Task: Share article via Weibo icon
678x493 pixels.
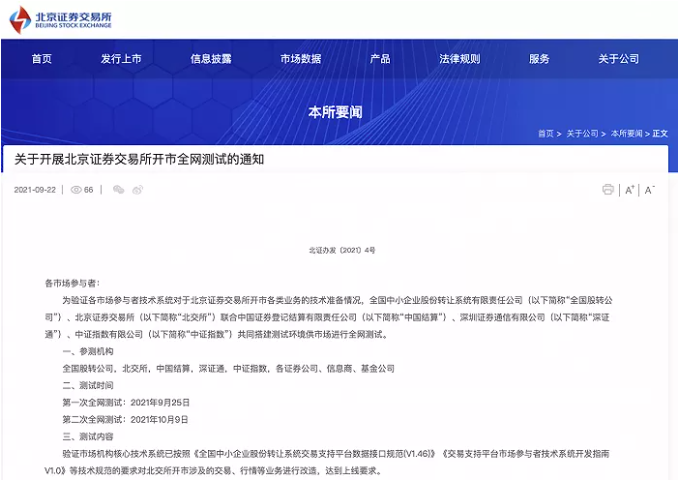Action: coord(138,189)
